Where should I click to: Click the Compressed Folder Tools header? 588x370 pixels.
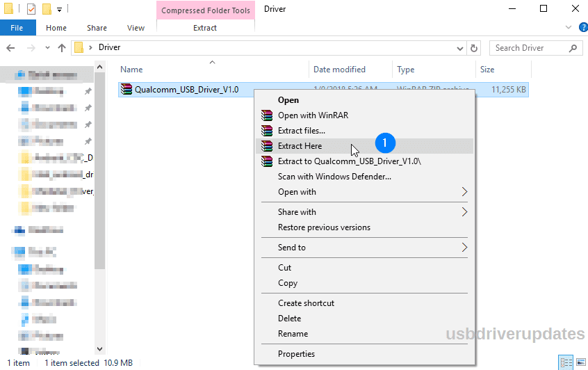tap(206, 10)
